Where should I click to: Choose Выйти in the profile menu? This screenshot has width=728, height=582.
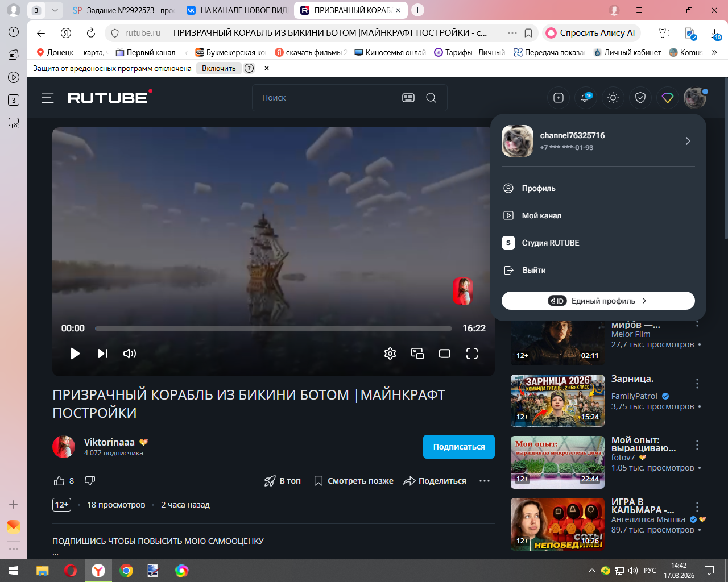(533, 270)
